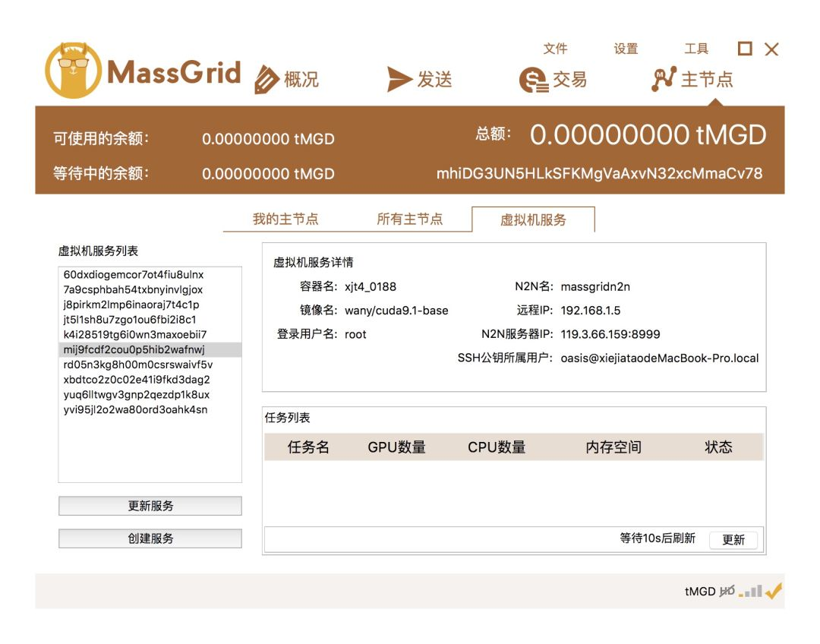Close the MassGrid window
This screenshot has width=820, height=644.
click(x=771, y=49)
